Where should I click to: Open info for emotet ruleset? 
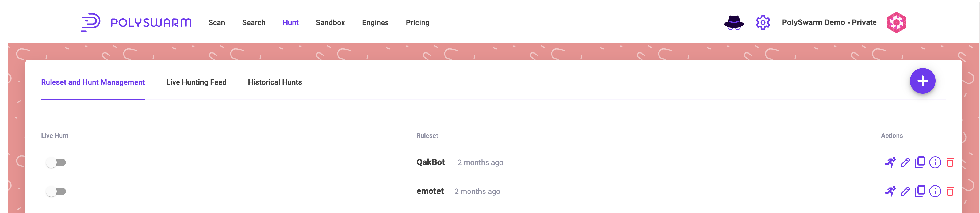pyautogui.click(x=935, y=191)
